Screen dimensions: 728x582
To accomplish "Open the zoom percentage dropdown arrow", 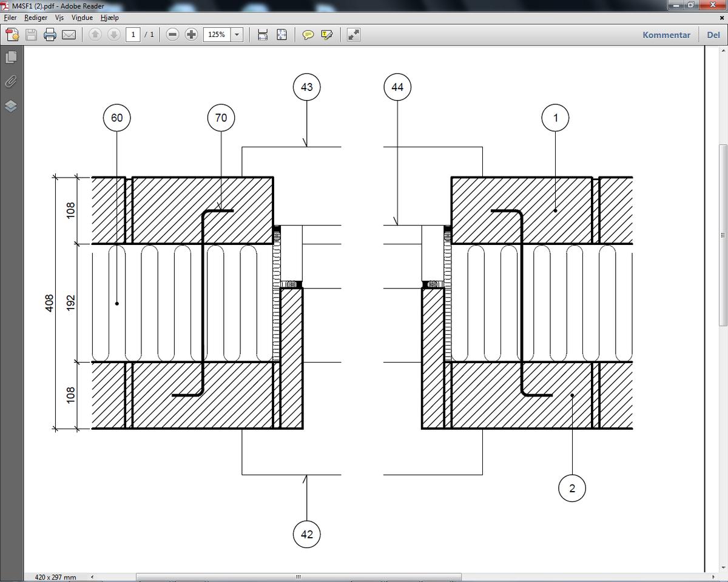I will [237, 35].
